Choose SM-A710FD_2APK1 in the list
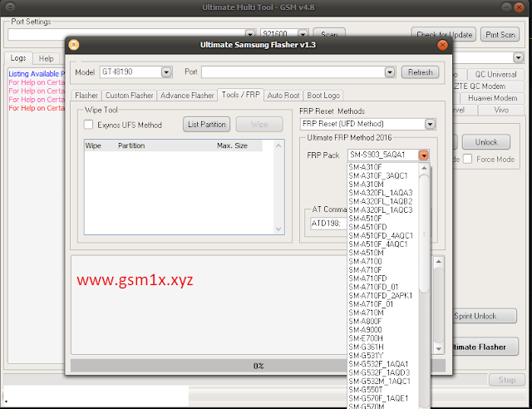Image resolution: width=532 pixels, height=409 pixels. (x=382, y=296)
